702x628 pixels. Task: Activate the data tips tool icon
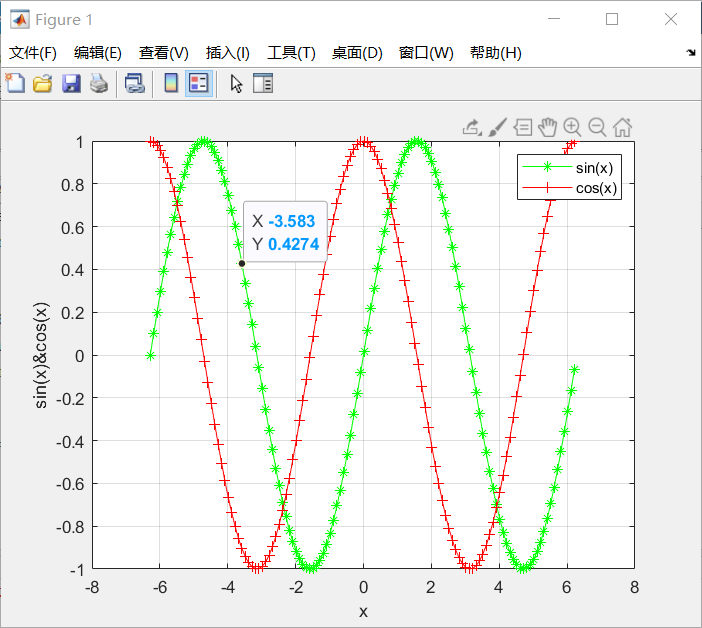[x=522, y=127]
